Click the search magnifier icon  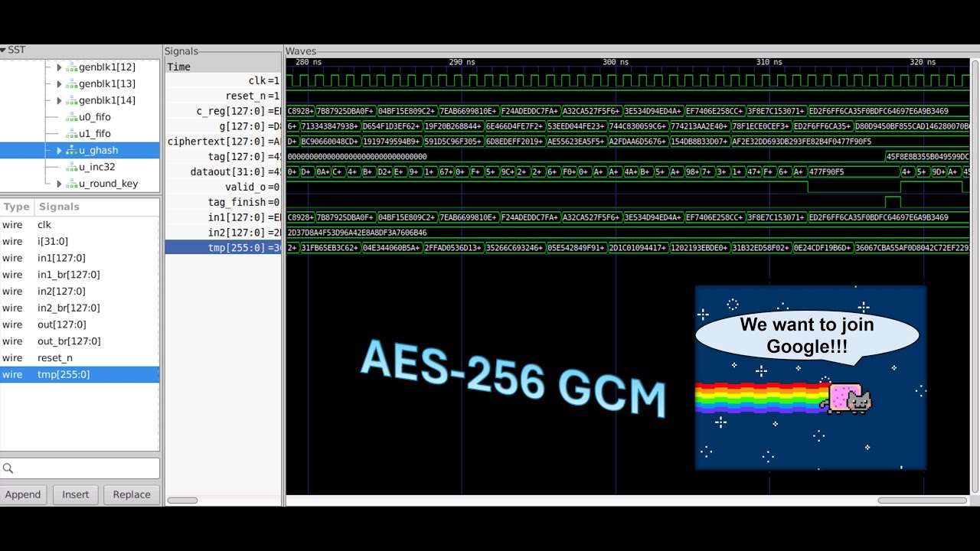[8, 468]
